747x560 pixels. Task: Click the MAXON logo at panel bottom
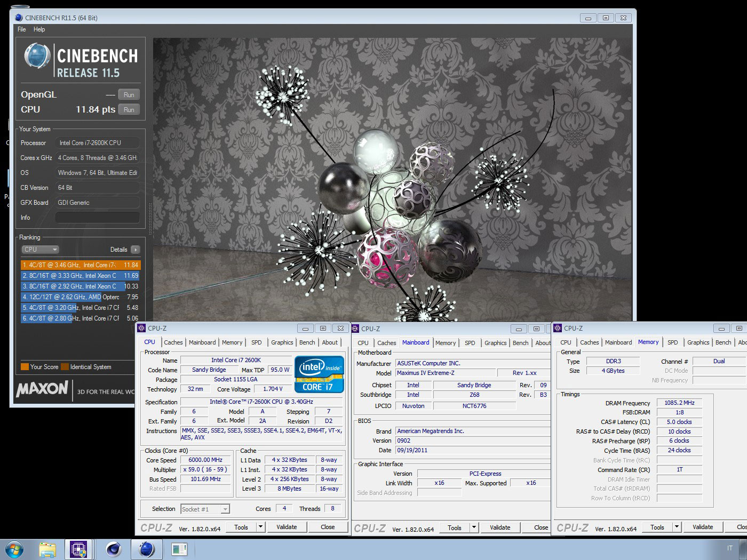click(42, 389)
